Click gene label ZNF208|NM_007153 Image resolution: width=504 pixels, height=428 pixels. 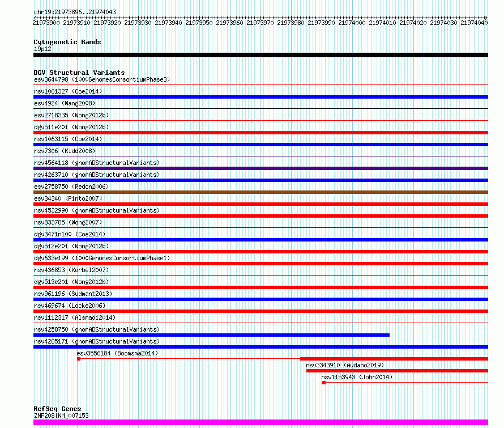point(61,416)
